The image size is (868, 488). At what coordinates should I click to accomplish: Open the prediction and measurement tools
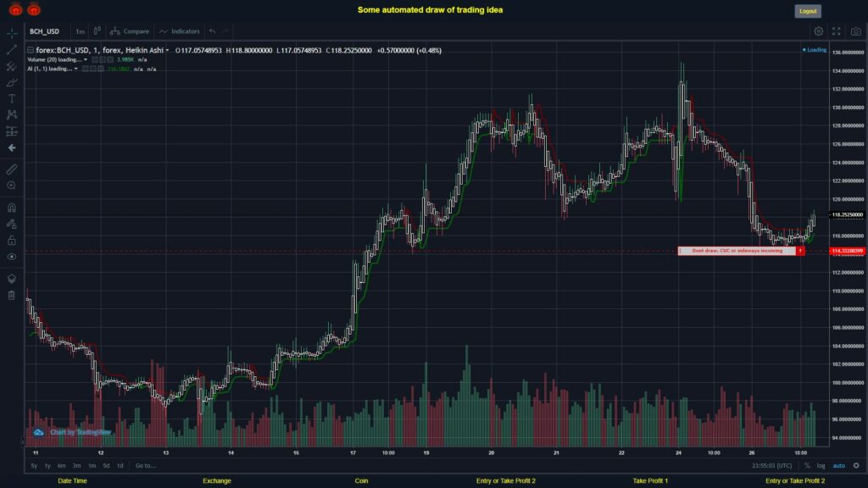[x=12, y=131]
